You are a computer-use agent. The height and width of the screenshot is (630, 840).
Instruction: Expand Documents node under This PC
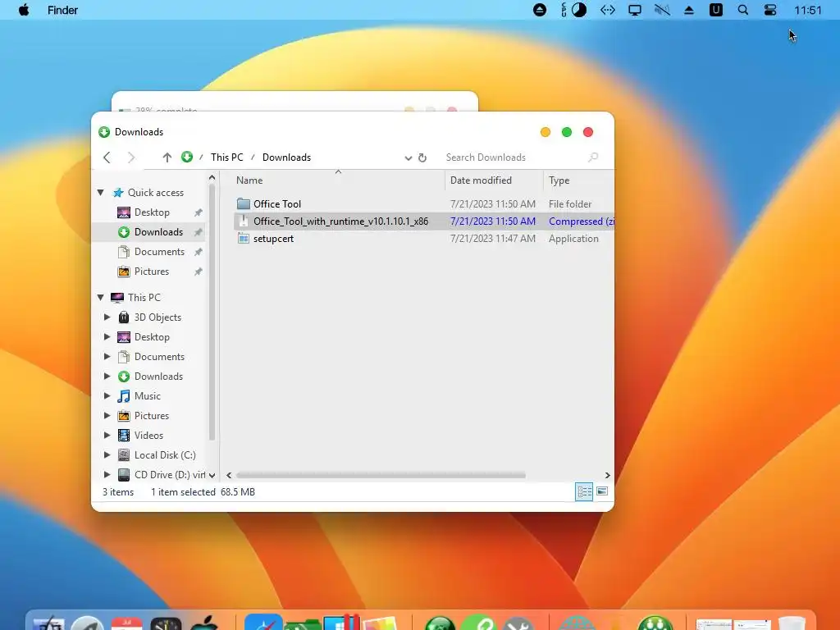107,357
